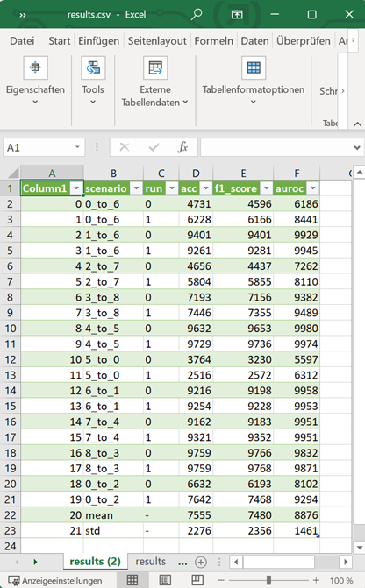
Task: Open Anzeigeeinstellungen in the status bar
Action: coord(55,580)
